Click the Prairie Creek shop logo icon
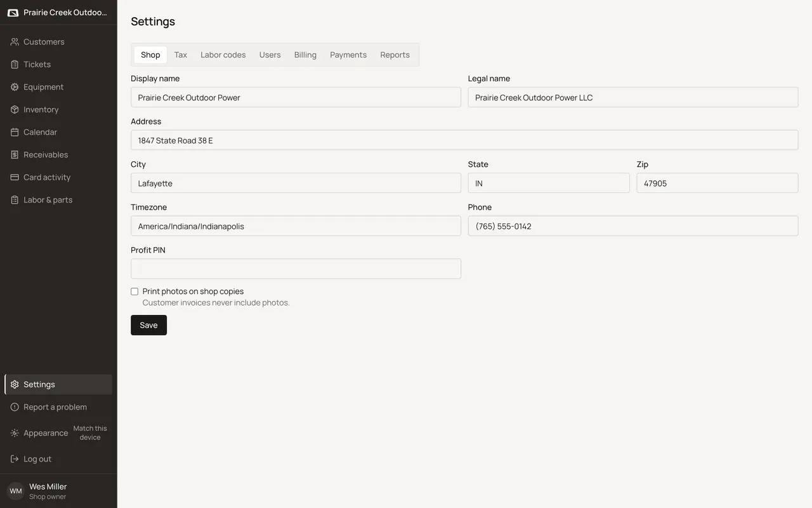The height and width of the screenshot is (508, 812). 13,13
